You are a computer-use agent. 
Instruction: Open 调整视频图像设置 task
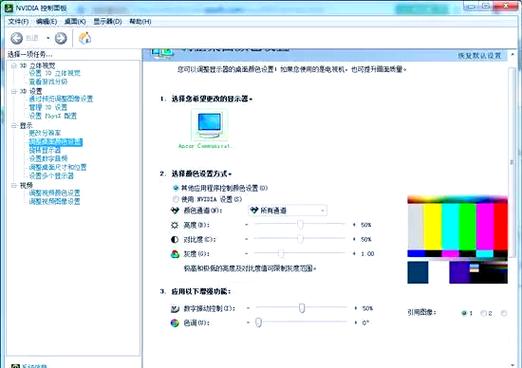(x=55, y=201)
